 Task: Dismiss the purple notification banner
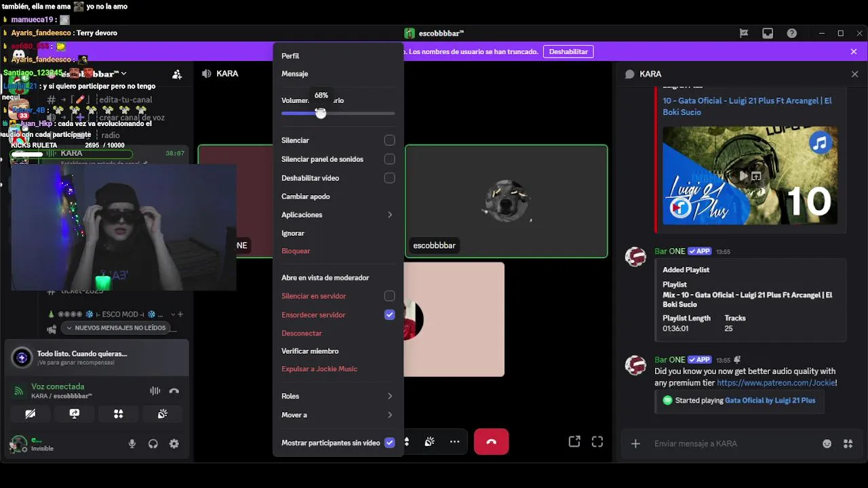[854, 52]
